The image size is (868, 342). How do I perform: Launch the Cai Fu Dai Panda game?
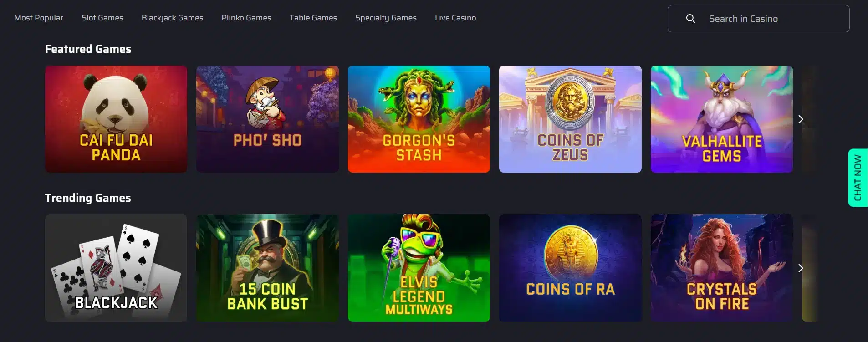(116, 119)
